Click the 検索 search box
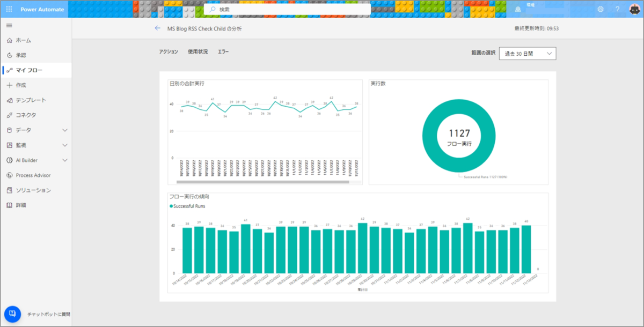Viewport: 644px width, 327px height. 287,9
